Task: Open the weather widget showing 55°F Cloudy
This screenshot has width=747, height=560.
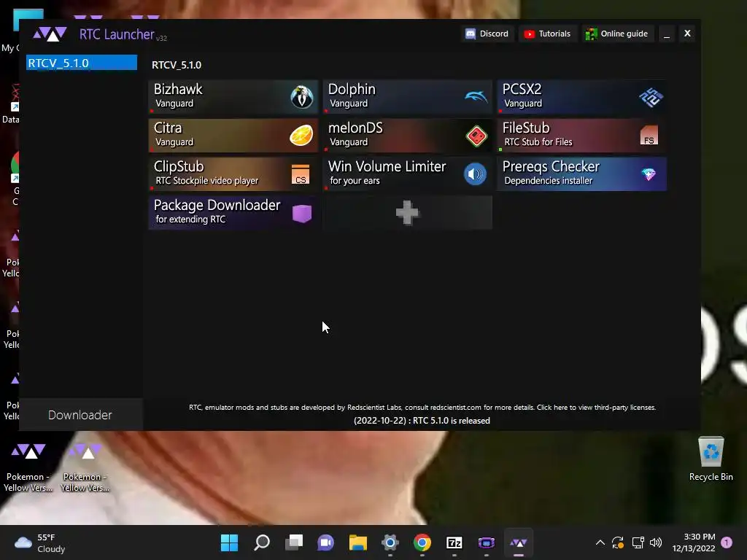Action: 40,542
